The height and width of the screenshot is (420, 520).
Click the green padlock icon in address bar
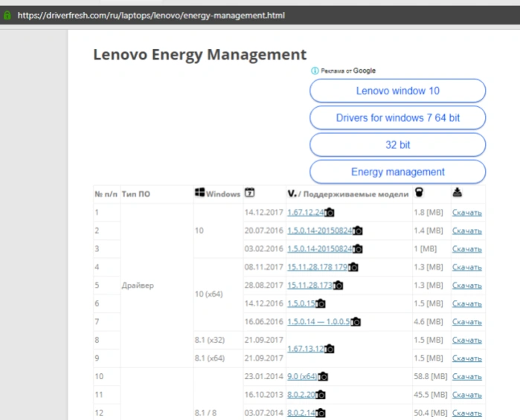click(7, 16)
